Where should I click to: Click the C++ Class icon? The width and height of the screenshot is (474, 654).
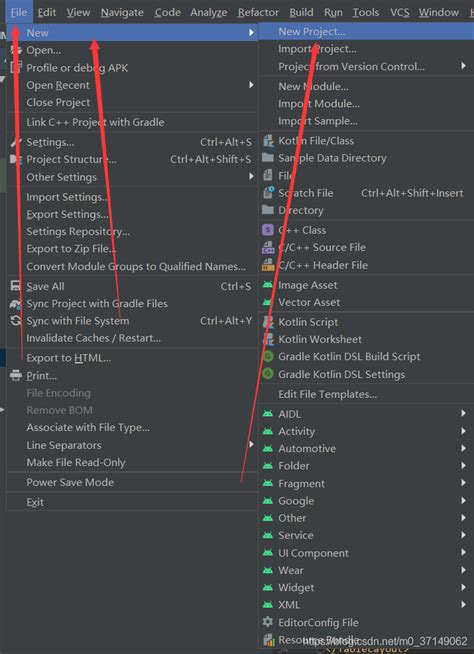268,230
